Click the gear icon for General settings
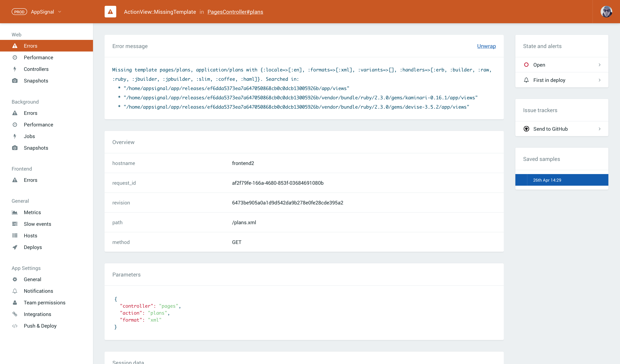The image size is (620, 364). click(x=15, y=279)
